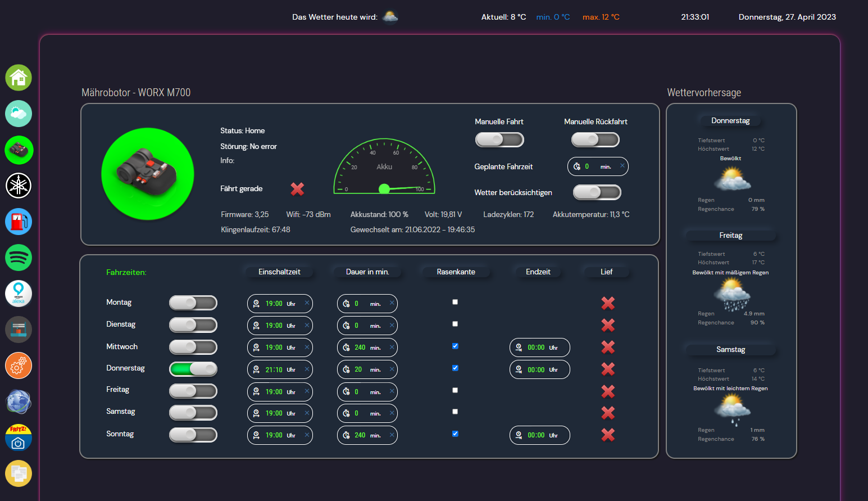The image size is (868, 501).
Task: Click the Freitag forecast header
Action: click(x=730, y=235)
